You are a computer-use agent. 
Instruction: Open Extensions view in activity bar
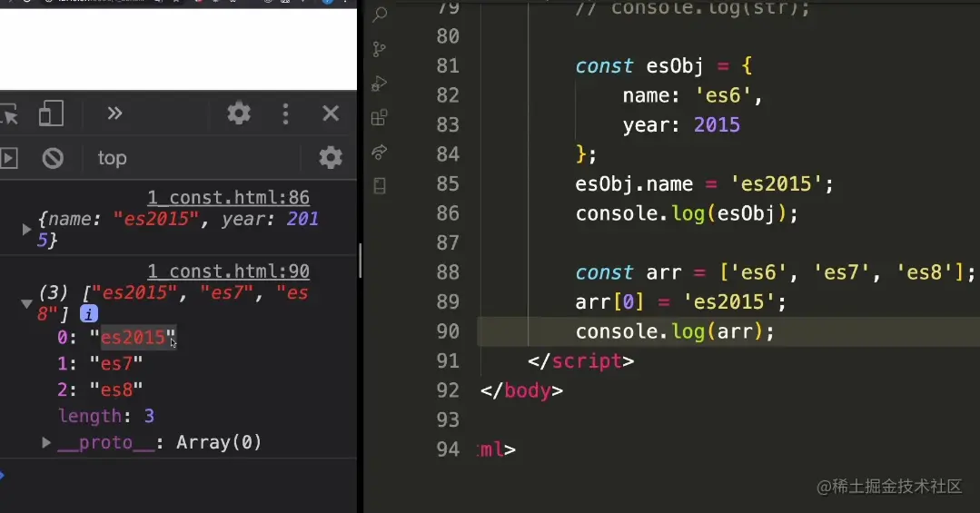(380, 117)
